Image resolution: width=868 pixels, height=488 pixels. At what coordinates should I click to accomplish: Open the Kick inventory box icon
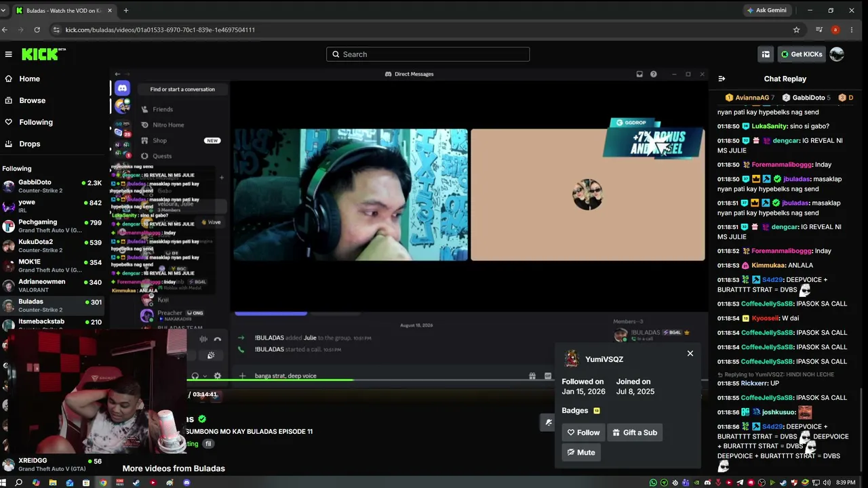click(766, 54)
